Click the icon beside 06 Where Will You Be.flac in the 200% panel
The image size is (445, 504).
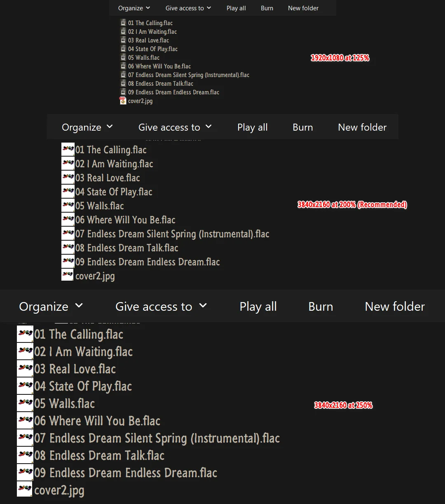(68, 219)
